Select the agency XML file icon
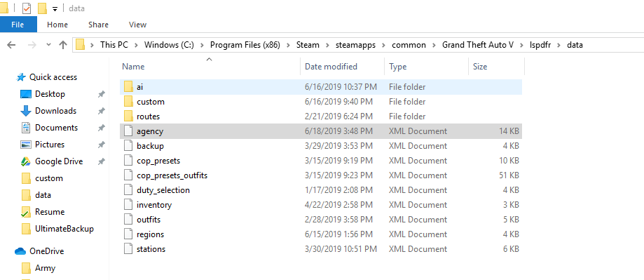Image resolution: width=644 pixels, height=280 pixels. click(128, 131)
